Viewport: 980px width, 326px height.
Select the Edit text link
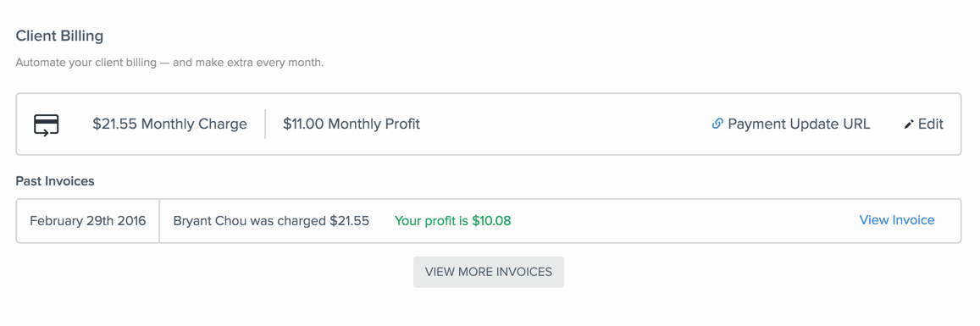[931, 124]
